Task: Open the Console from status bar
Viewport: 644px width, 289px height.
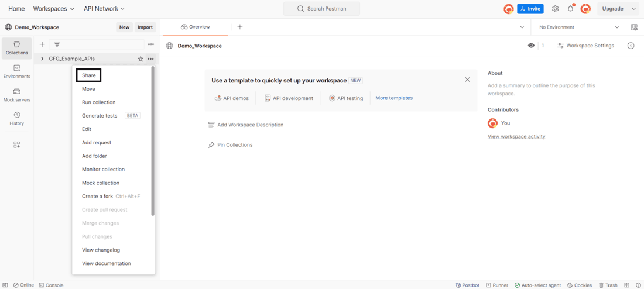Action: 52,285
